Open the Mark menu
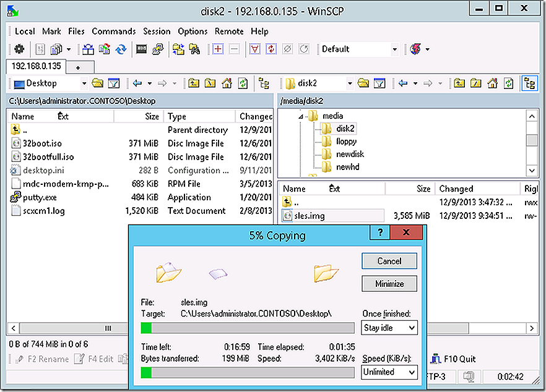546x392 pixels. (x=51, y=32)
